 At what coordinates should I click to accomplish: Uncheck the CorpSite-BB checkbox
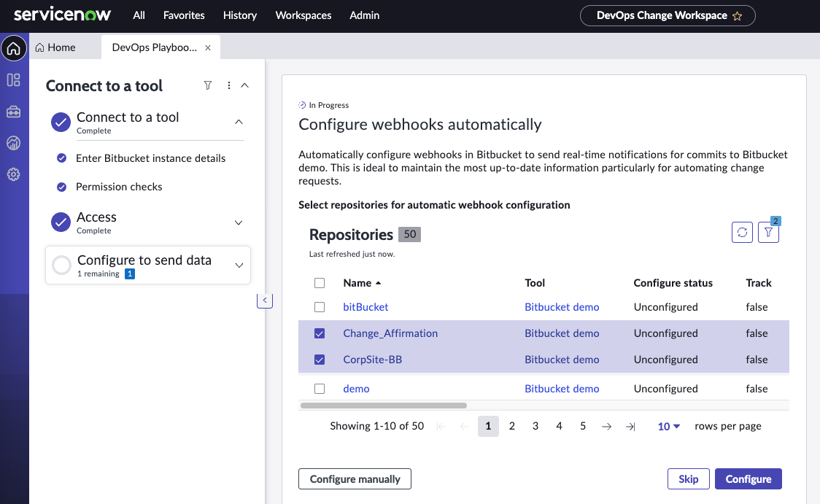(320, 360)
